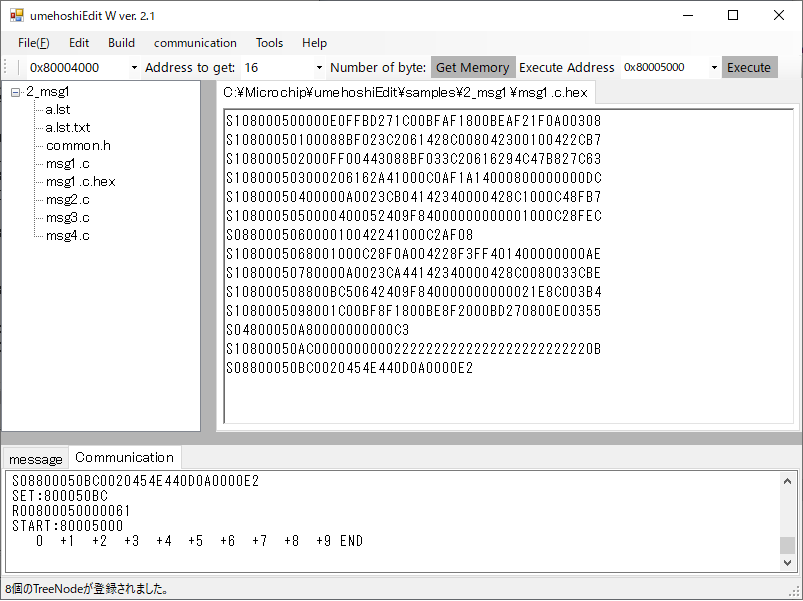Click the Communication log scrollbar thumb

788,545
